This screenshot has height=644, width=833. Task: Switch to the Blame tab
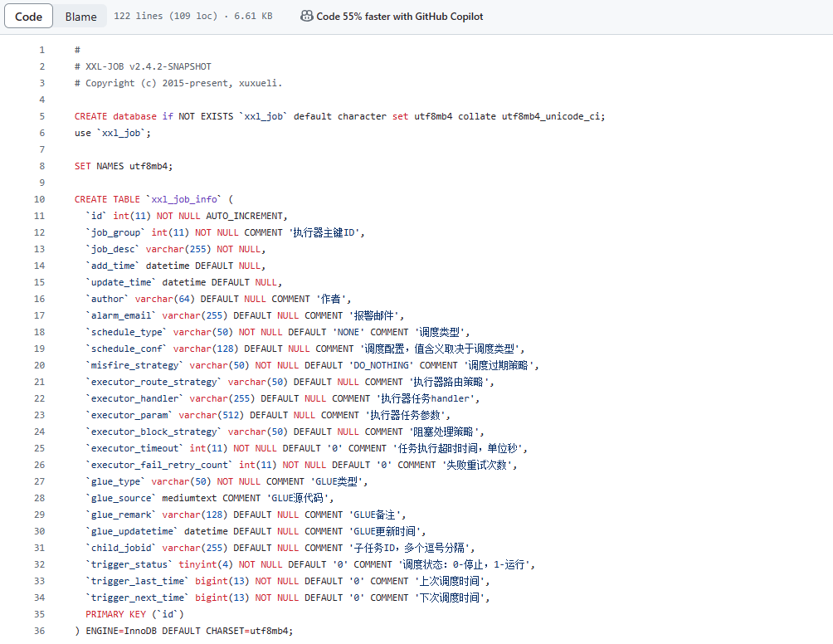pos(80,17)
